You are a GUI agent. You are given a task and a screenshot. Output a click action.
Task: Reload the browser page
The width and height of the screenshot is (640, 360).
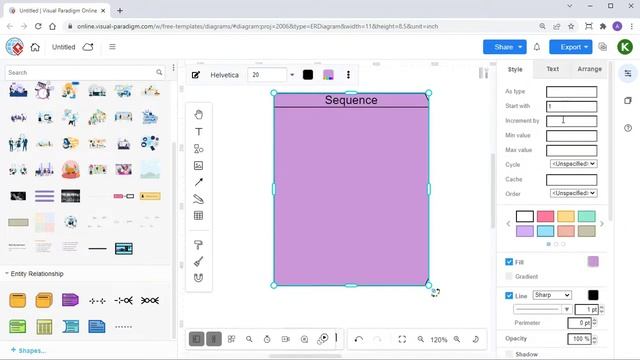[38, 26]
